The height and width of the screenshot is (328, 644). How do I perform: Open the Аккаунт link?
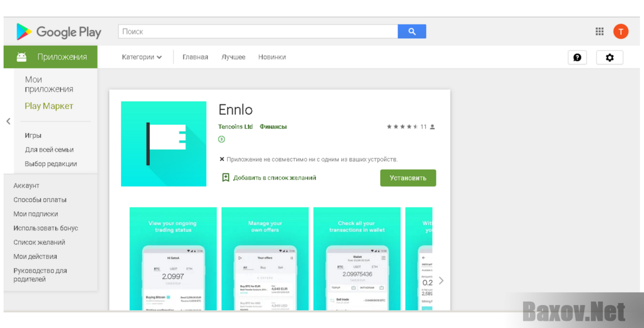click(x=26, y=186)
